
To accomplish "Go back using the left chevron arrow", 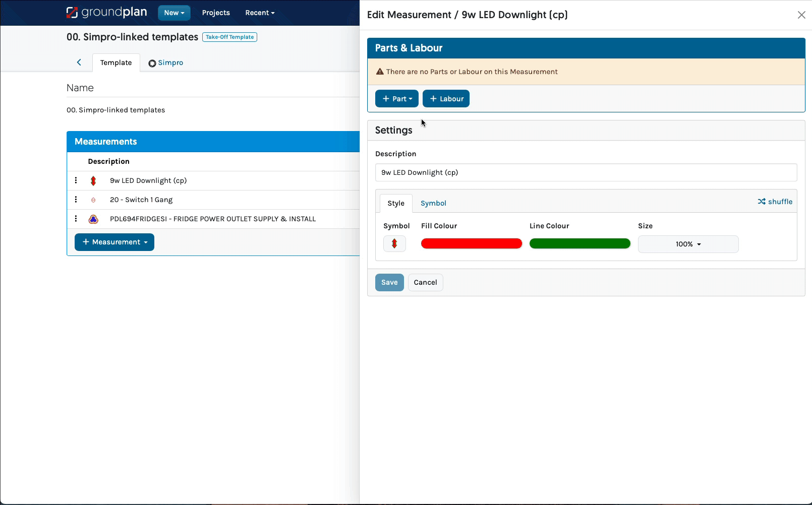I will pos(79,62).
